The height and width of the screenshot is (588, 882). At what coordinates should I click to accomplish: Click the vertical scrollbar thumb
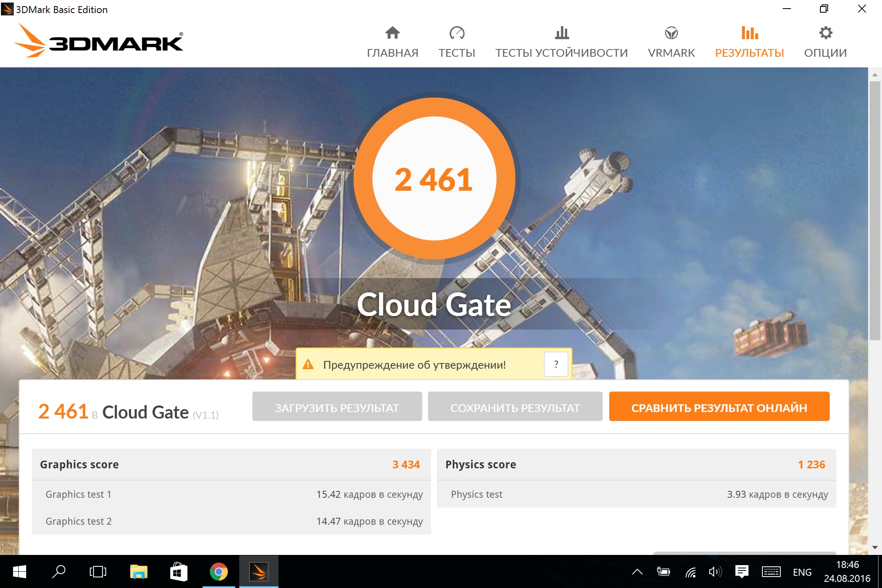pyautogui.click(x=875, y=210)
